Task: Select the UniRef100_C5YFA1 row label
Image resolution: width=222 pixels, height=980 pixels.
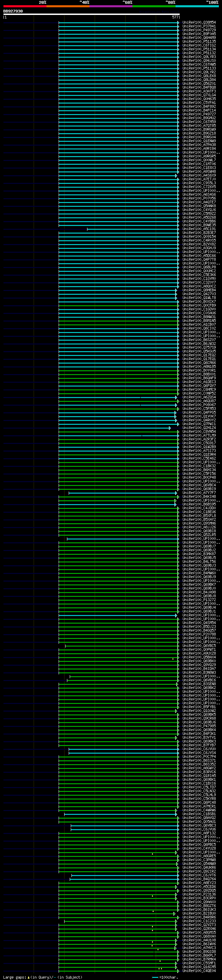Action: click(199, 103)
